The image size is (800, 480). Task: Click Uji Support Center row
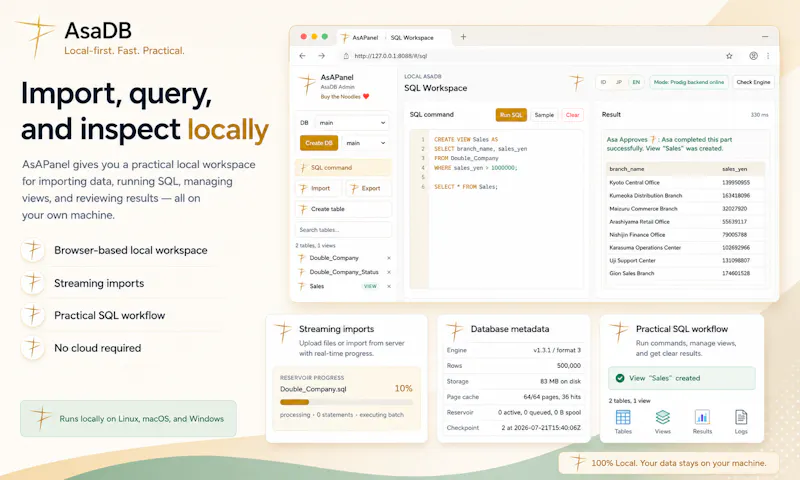(x=685, y=260)
